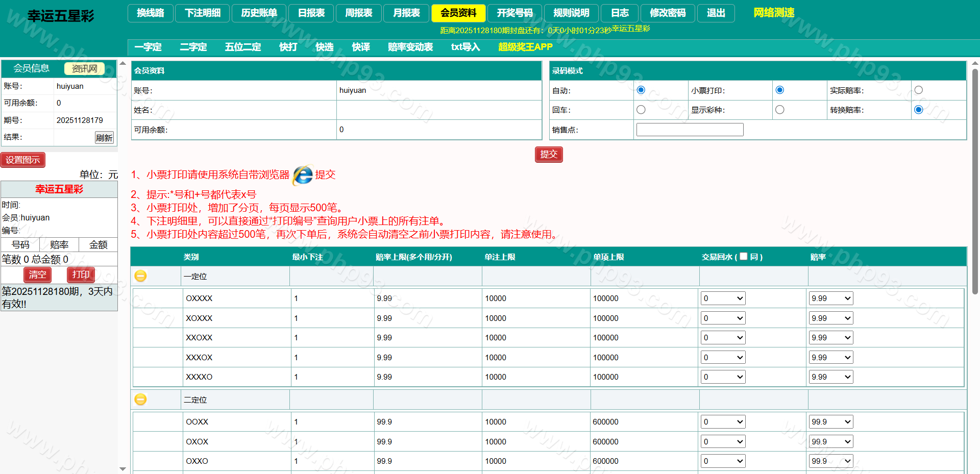Open the 赔率 dropdown for XOXXX row
This screenshot has height=474, width=980.
[831, 318]
